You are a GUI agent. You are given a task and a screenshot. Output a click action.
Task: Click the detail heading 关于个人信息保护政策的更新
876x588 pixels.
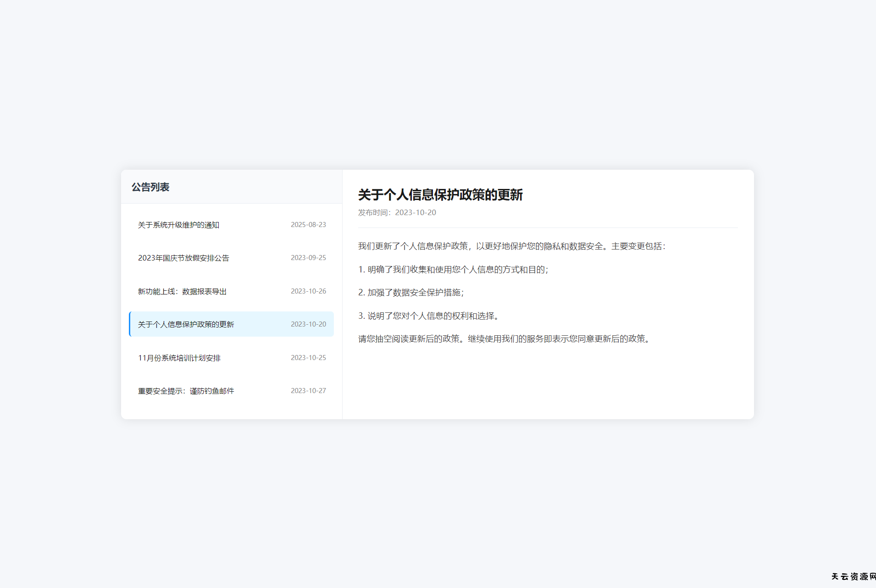click(x=440, y=195)
